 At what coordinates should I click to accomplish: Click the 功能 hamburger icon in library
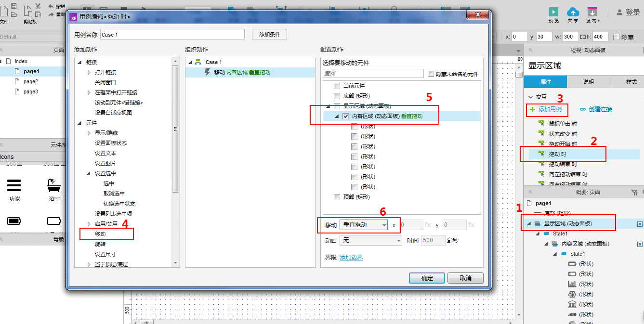pos(14,184)
